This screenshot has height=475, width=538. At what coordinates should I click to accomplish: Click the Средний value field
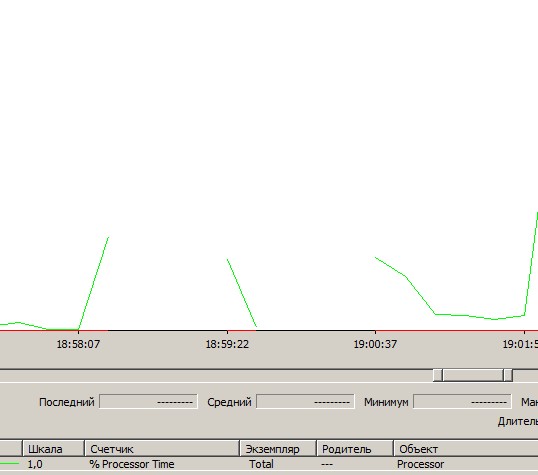[x=305, y=402]
